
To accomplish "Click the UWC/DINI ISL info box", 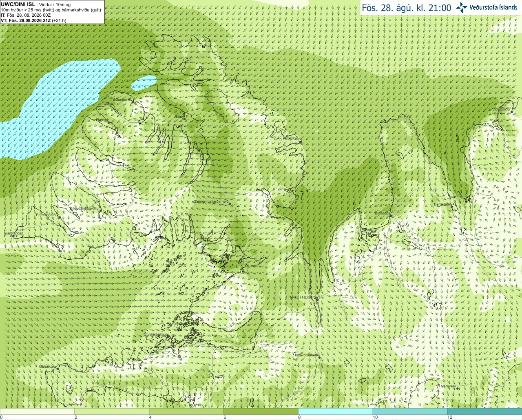I will pos(52,12).
